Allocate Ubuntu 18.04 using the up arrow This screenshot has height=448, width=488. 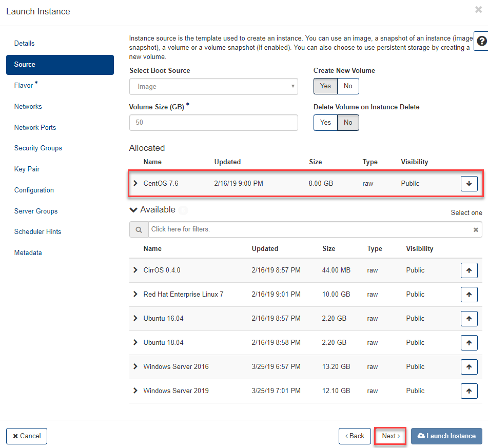tap(469, 342)
